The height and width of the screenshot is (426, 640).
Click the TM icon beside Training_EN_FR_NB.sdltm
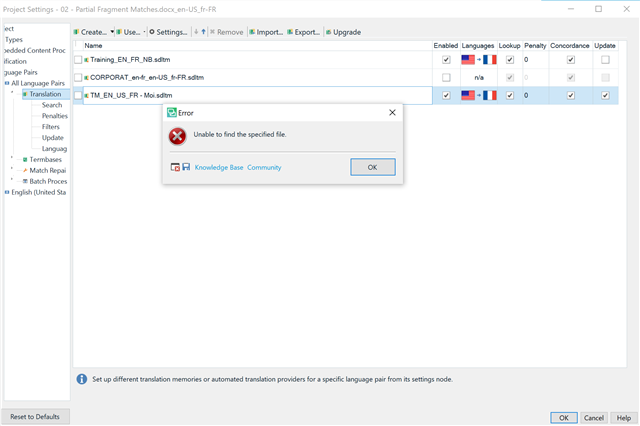click(87, 60)
